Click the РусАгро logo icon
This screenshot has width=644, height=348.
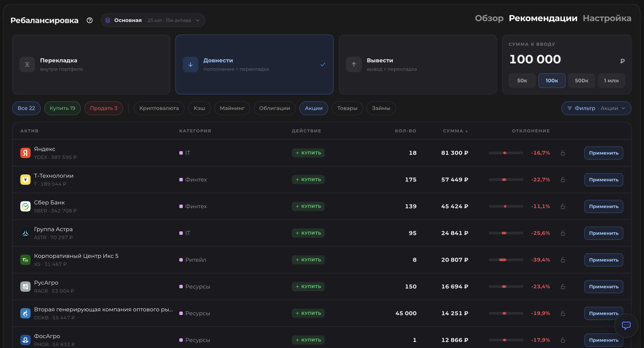pyautogui.click(x=25, y=287)
